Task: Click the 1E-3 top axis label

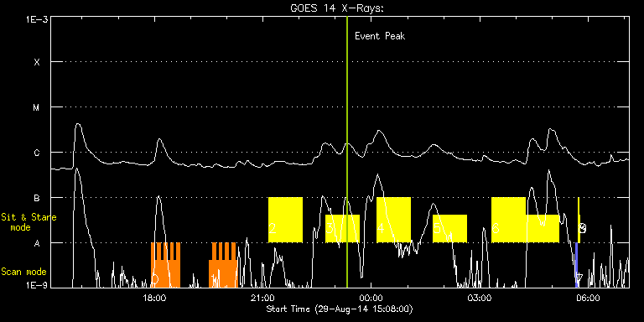Action: [x=37, y=19]
